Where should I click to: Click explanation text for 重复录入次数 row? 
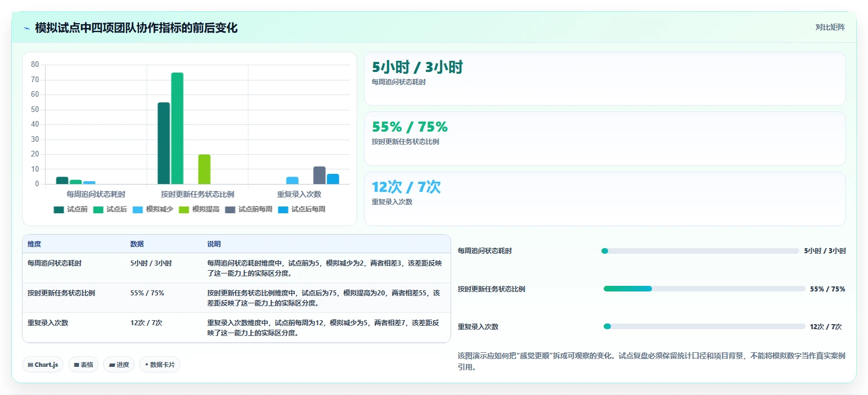click(325, 328)
